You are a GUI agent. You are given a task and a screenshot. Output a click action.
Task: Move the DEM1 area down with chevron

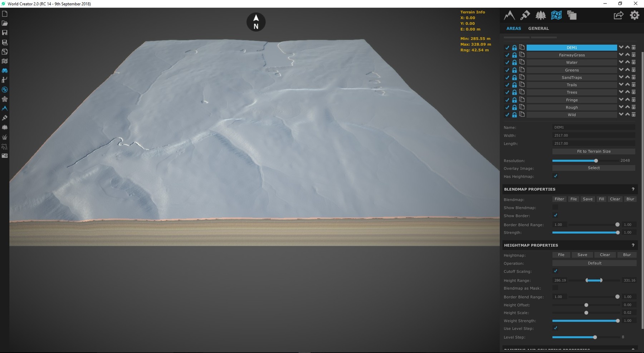[621, 47]
